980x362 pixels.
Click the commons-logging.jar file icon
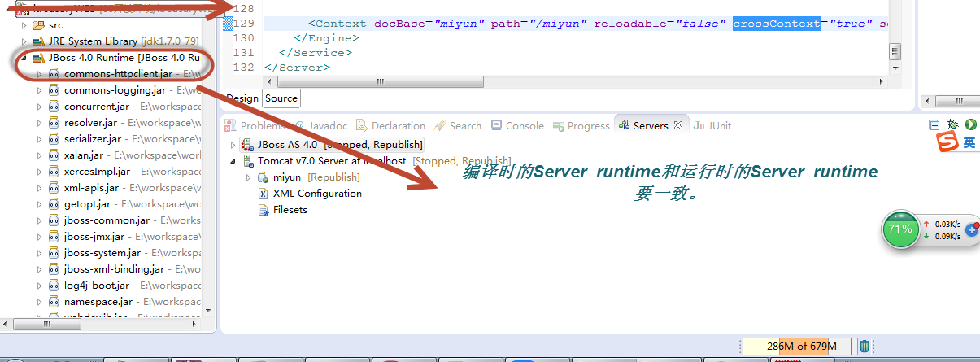click(54, 90)
